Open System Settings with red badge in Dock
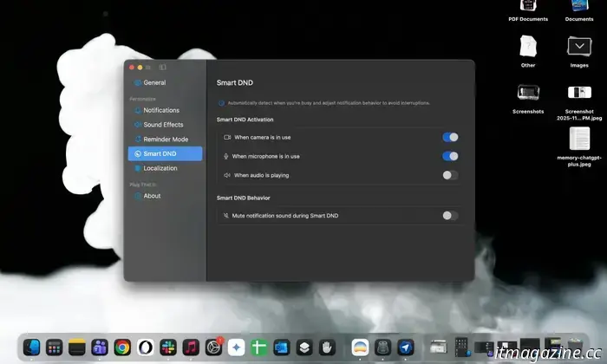The width and height of the screenshot is (607, 364). point(213,348)
